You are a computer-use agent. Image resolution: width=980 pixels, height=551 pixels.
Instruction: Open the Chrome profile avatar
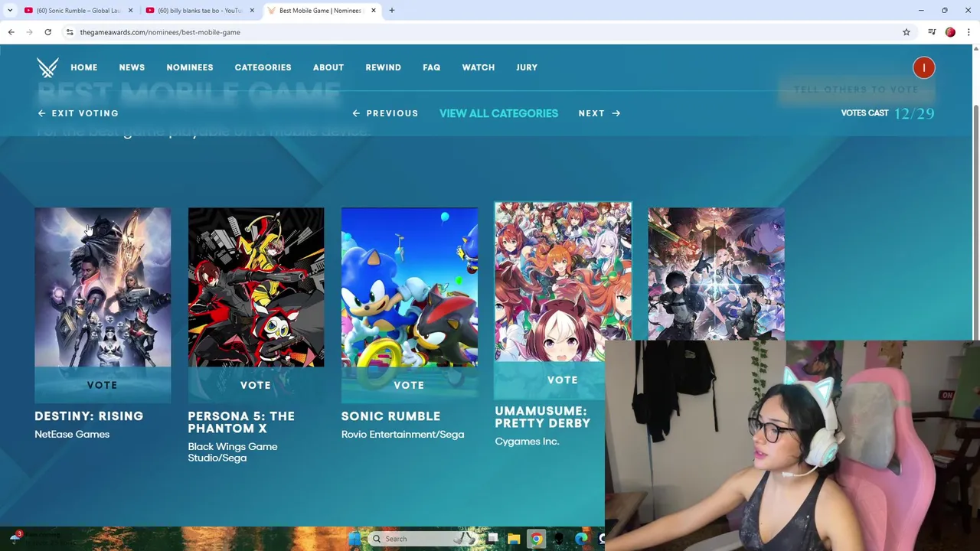tap(950, 32)
